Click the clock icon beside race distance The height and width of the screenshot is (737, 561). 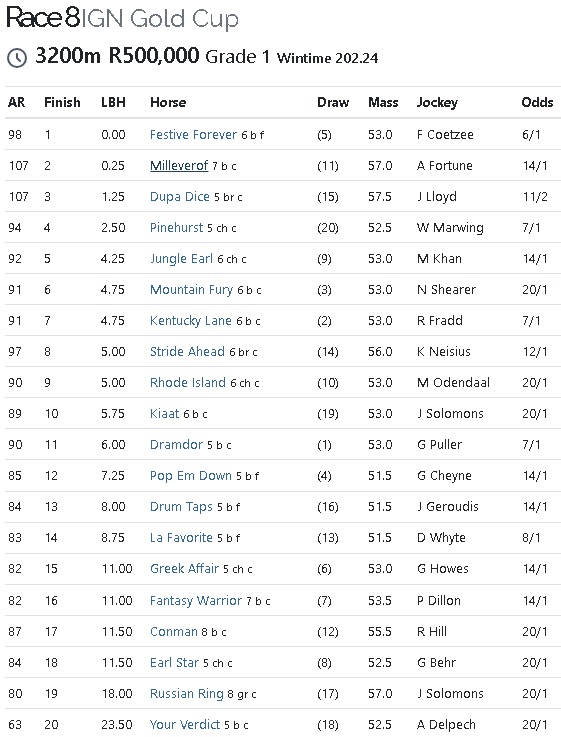17,58
